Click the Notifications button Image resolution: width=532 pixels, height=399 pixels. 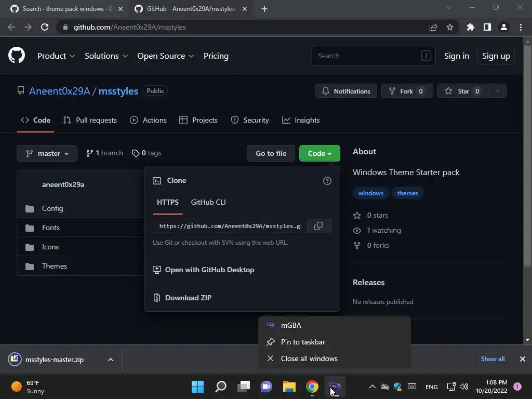click(x=345, y=91)
